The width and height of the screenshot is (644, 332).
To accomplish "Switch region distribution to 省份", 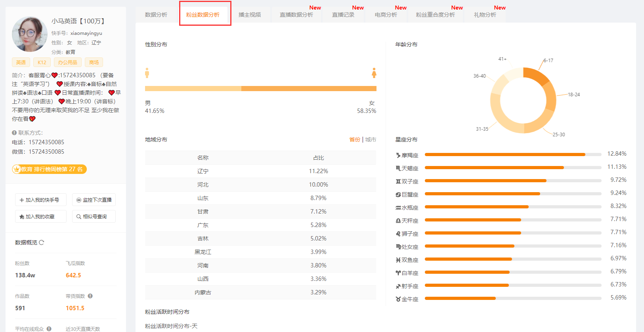I will [x=355, y=139].
